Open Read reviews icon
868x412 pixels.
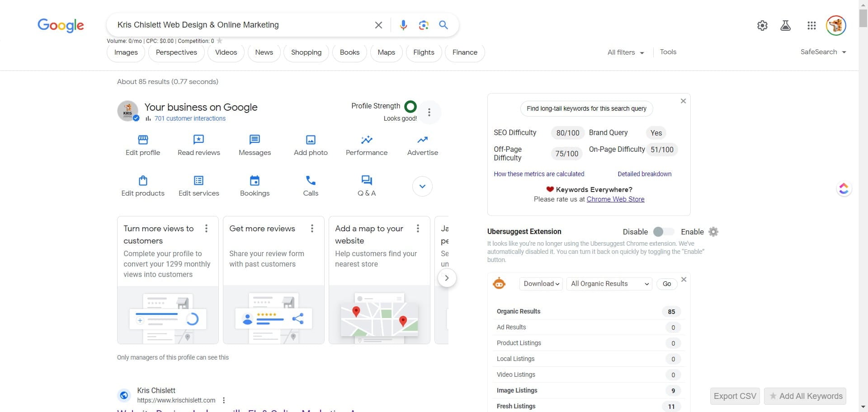(198, 140)
